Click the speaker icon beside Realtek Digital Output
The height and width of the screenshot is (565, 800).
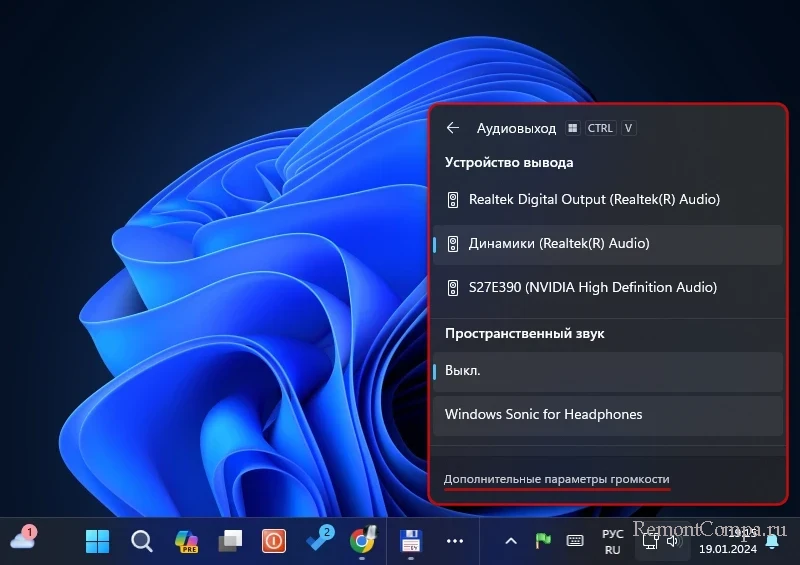(453, 200)
